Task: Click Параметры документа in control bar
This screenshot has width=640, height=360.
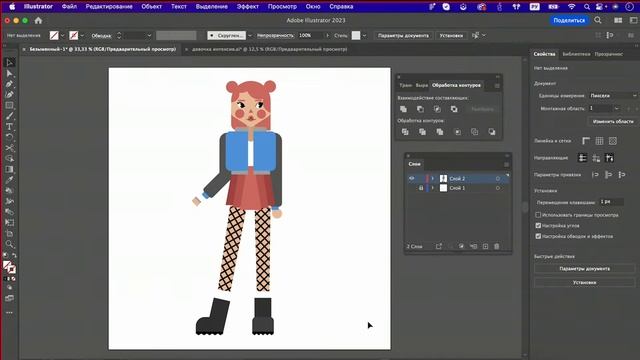Action: coord(403,36)
